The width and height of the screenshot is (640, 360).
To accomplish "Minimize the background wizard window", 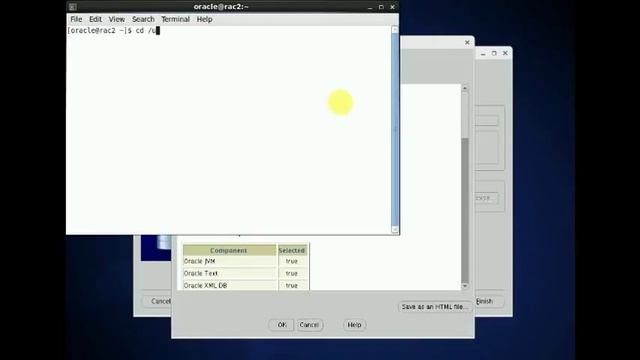I will pos(483,53).
